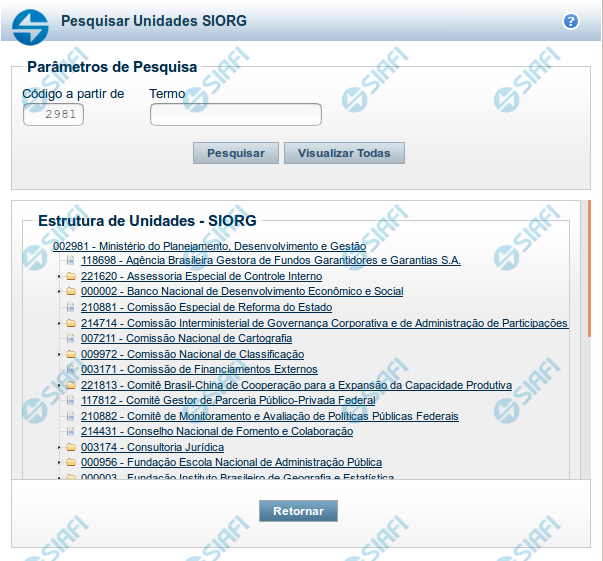Open Comissão Especial de Reforma do Estado
This screenshot has height=561, width=603.
tap(206, 308)
